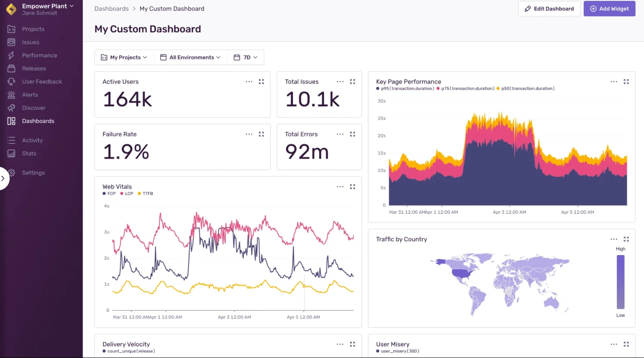Expand the Total Issues widget fullscreen

(x=352, y=82)
